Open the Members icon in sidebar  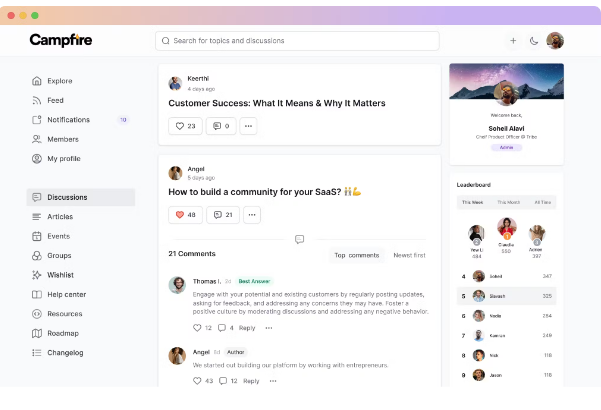(37, 139)
